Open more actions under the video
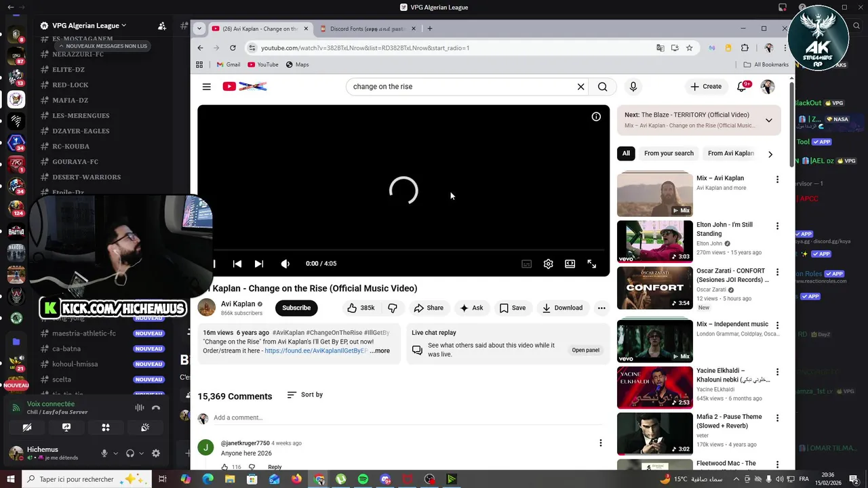 [601, 308]
